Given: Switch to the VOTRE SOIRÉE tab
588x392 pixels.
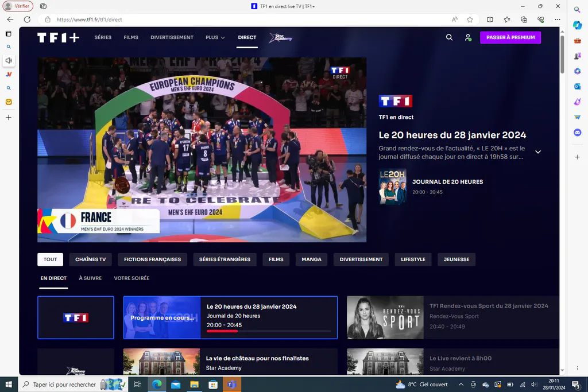Looking at the screenshot, I should [x=131, y=278].
